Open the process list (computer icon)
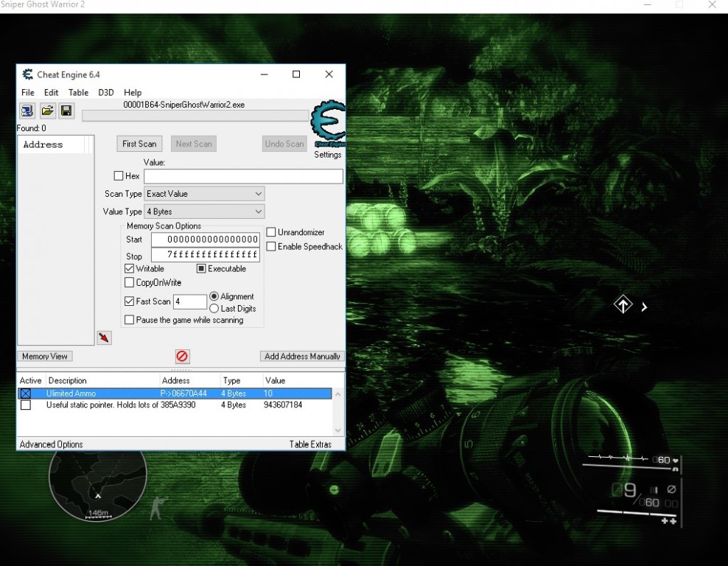728x566 pixels. pyautogui.click(x=27, y=111)
